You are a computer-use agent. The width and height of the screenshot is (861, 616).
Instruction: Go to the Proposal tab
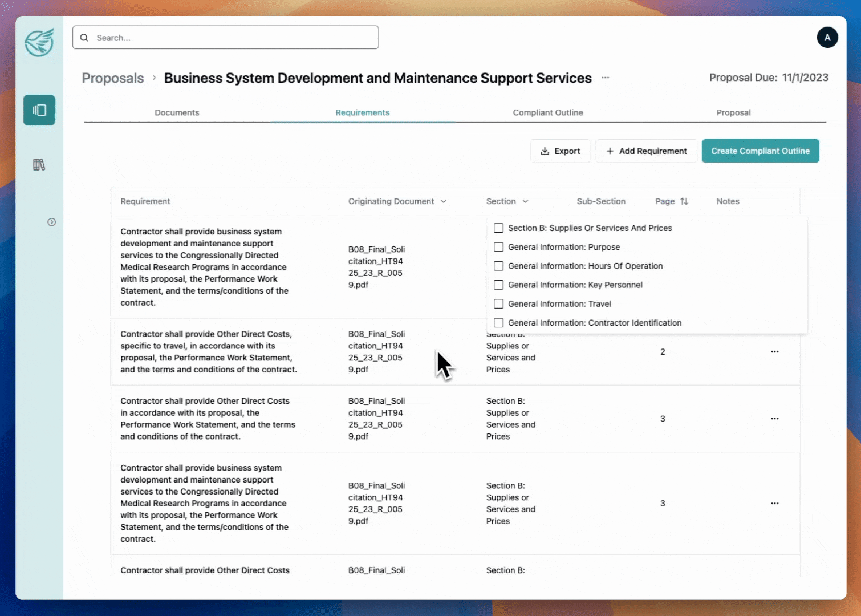pyautogui.click(x=733, y=112)
